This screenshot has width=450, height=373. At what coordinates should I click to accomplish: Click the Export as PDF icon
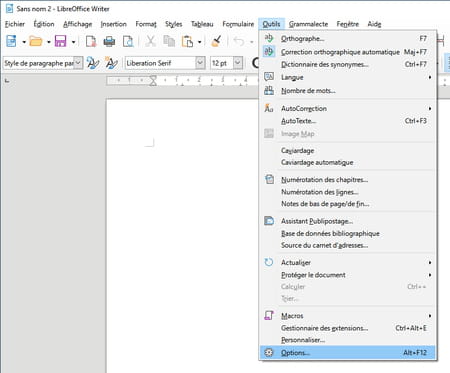(91, 41)
